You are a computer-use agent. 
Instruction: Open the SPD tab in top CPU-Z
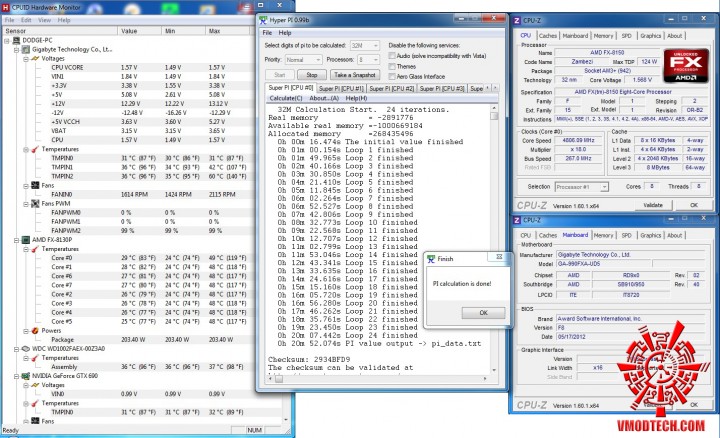coord(626,36)
